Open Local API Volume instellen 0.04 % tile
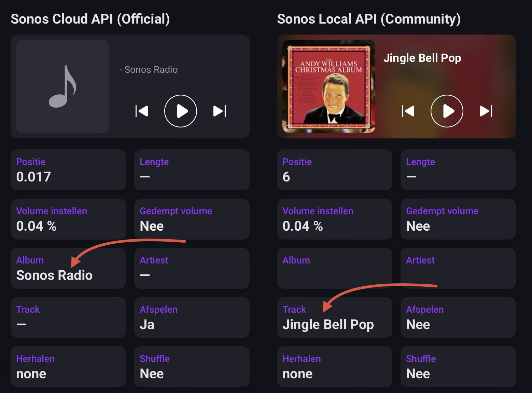The height and width of the screenshot is (393, 532). (x=335, y=219)
